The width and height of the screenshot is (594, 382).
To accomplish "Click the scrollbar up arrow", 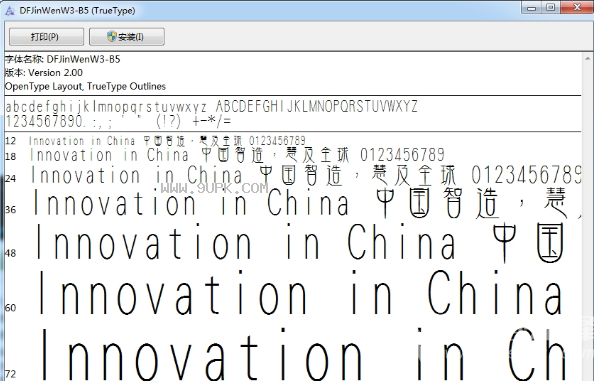I will click(588, 59).
